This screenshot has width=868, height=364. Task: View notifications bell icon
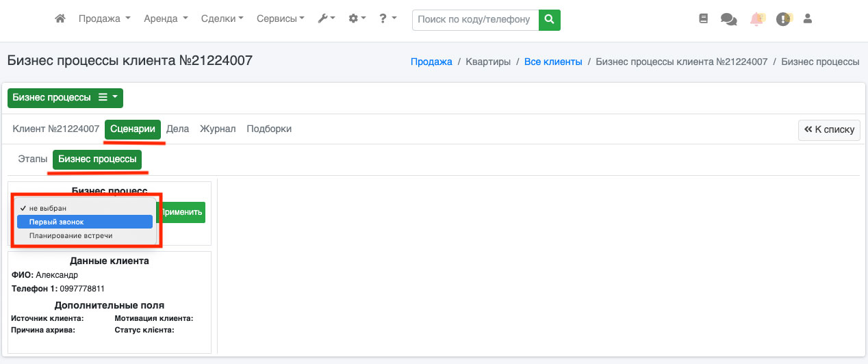(x=756, y=19)
